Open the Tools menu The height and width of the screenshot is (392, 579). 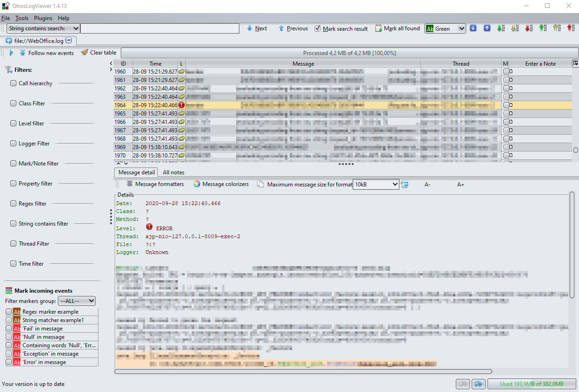tap(21, 18)
